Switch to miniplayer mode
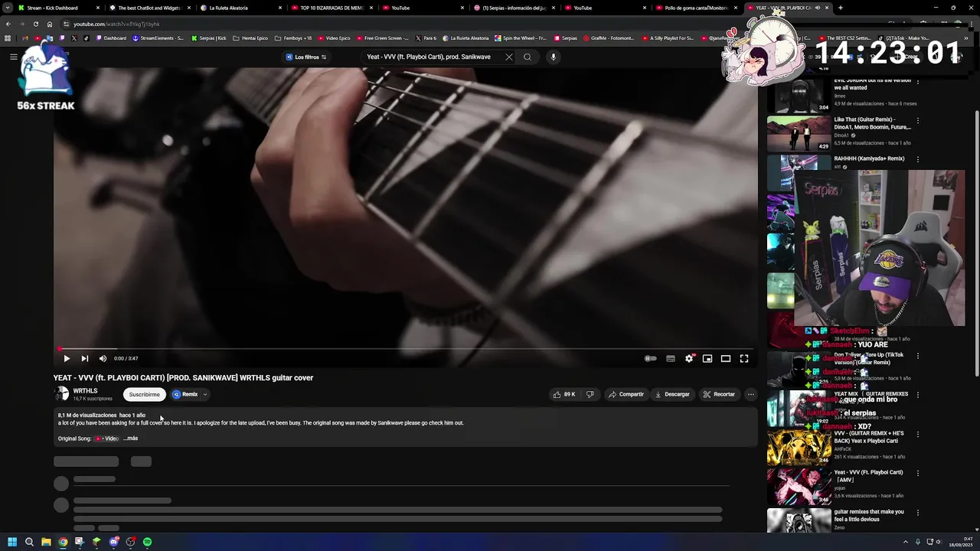Image resolution: width=980 pixels, height=551 pixels. [707, 358]
